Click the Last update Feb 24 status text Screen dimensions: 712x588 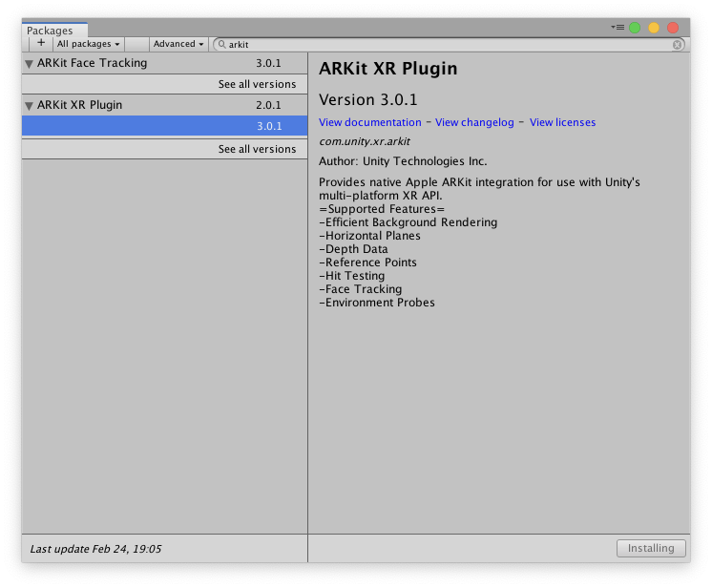(x=95, y=549)
